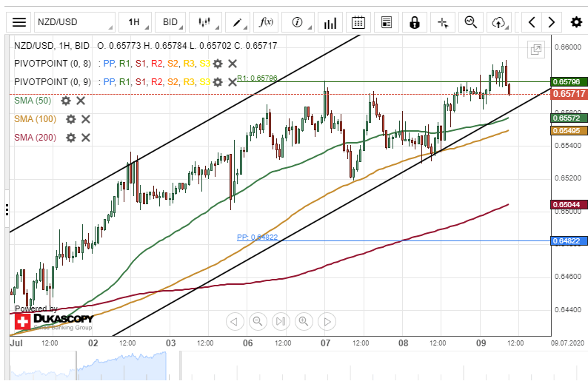Viewport: 588px width, 384px height.
Task: Toggle the chart lock icon
Action: click(x=415, y=22)
